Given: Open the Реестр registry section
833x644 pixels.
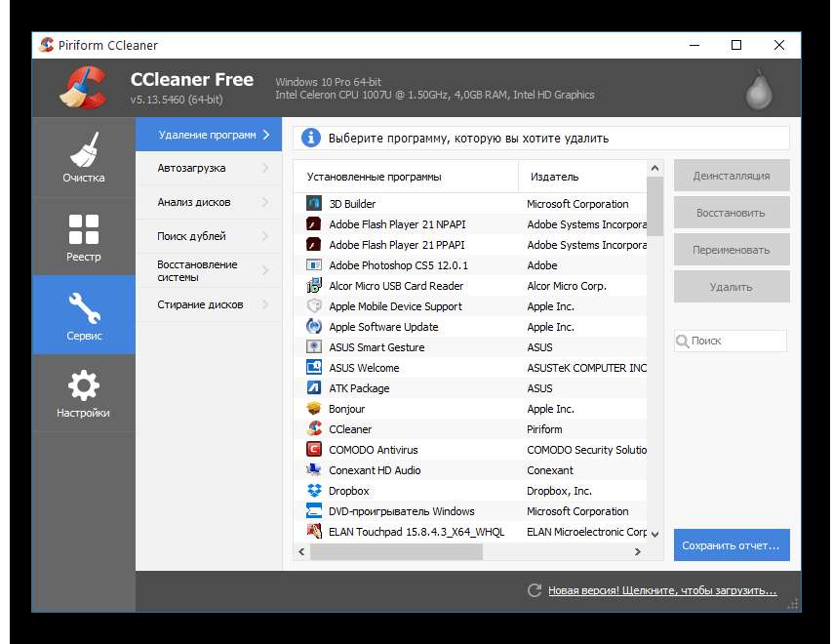Looking at the screenshot, I should click(84, 236).
